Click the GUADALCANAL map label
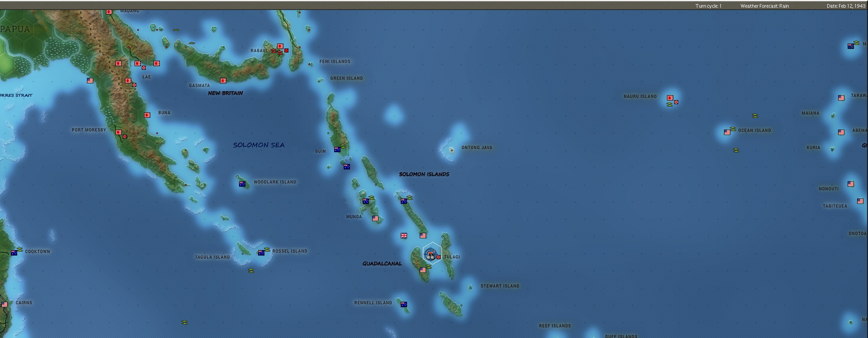Viewport: 868px width, 338px height. 382,263
